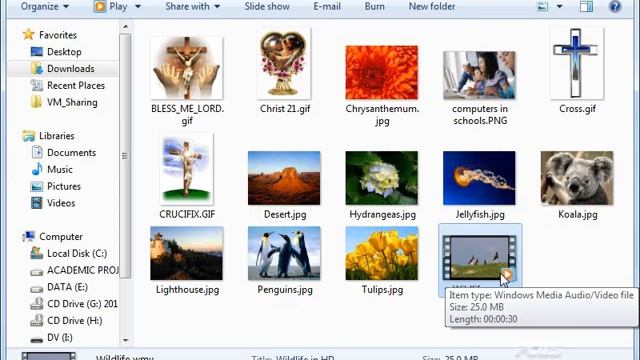Select computers in schools.PNG thumbnail
Screen dimensions: 640x360
coord(479,75)
